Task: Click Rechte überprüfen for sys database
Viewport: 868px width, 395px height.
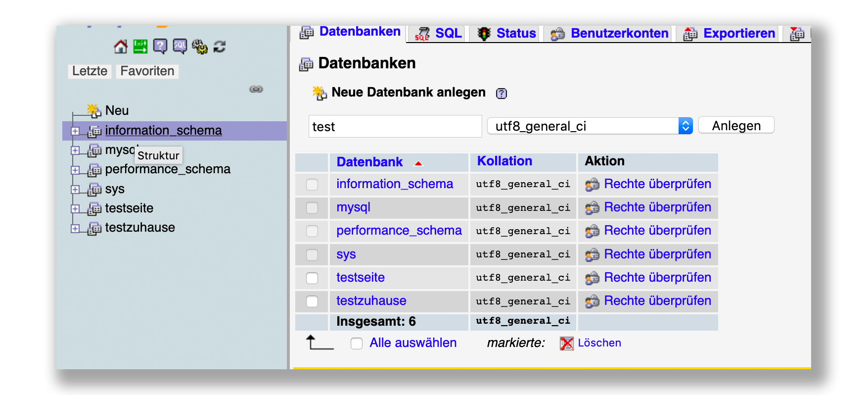Action: (657, 254)
